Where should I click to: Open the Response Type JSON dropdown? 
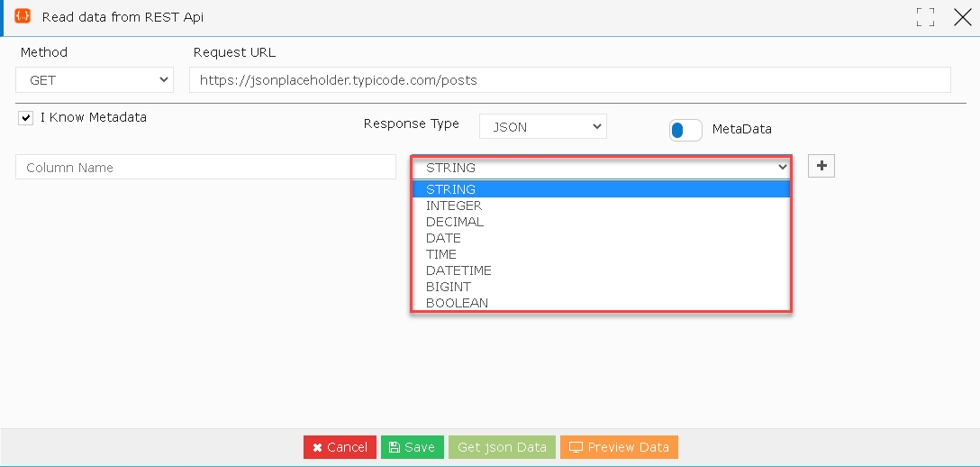542,127
